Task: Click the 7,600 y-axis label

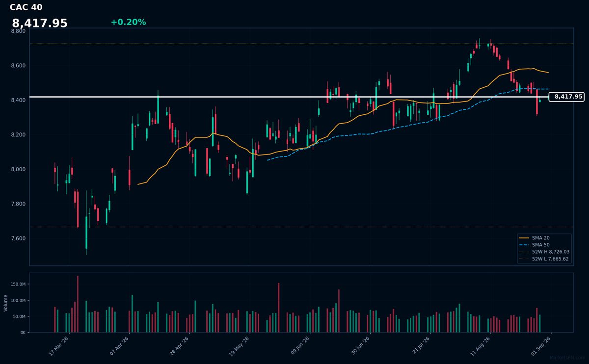Action: pos(18,238)
